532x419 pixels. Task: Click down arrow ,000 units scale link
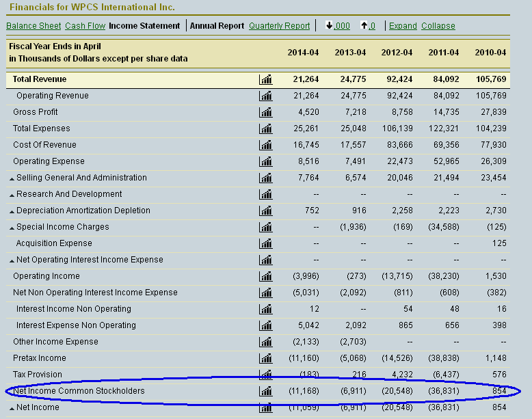[x=338, y=26]
